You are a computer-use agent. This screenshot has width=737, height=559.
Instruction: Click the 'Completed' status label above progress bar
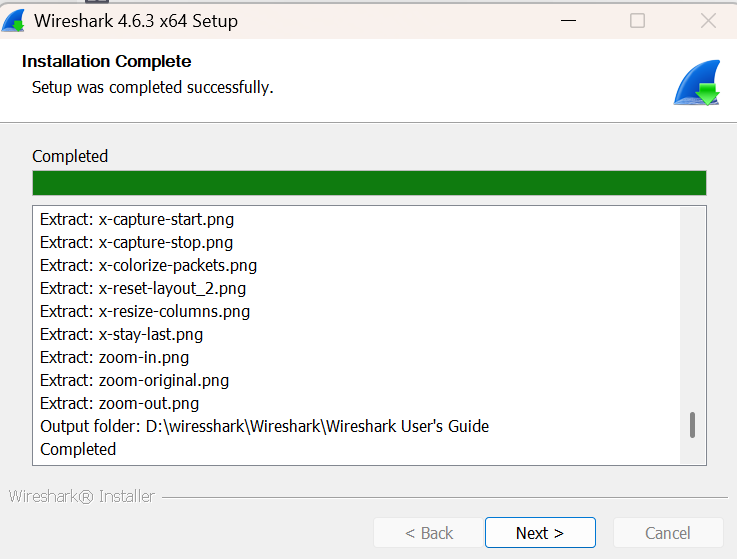point(70,156)
